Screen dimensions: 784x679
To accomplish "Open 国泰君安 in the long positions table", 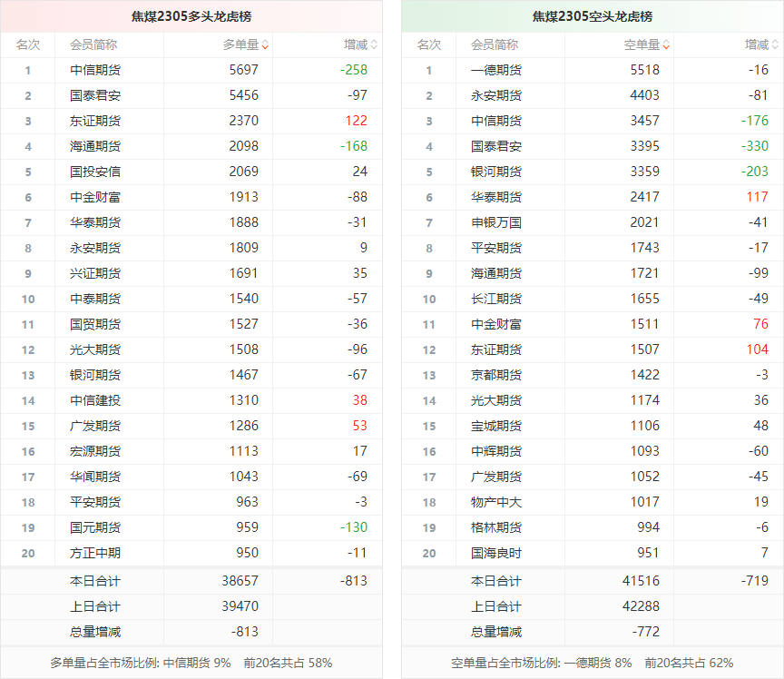I will [x=95, y=95].
